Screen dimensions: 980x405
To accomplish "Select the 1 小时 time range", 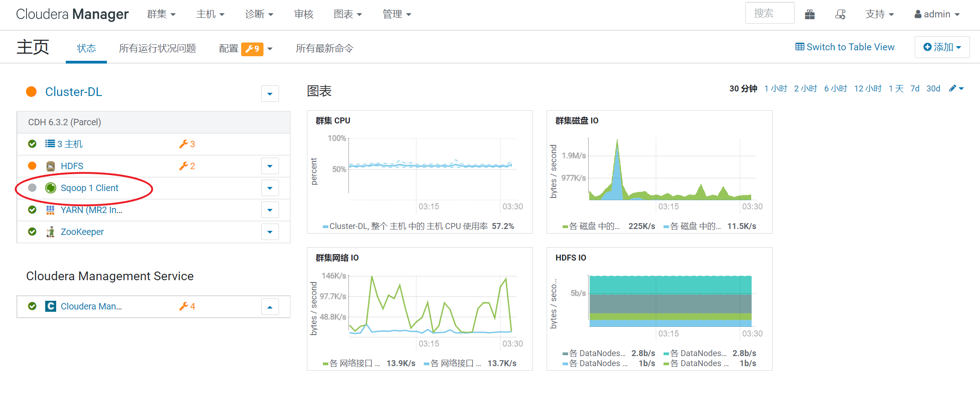I will [776, 88].
